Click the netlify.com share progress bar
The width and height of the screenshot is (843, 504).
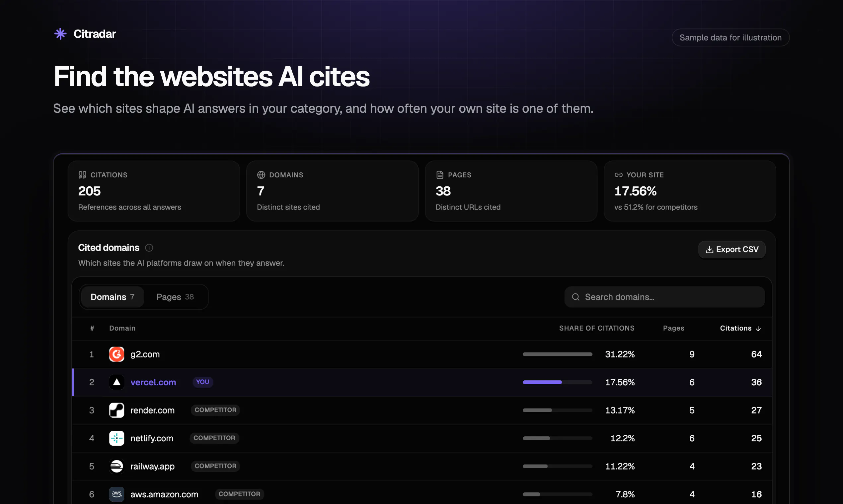(558, 438)
